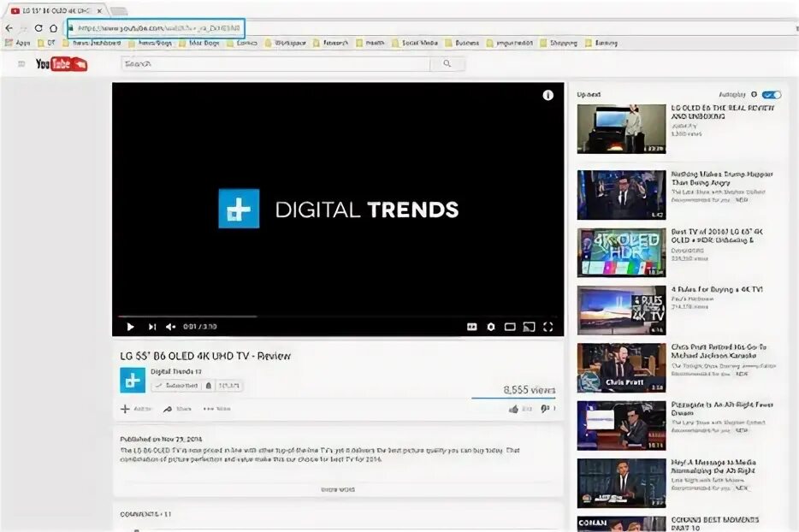Open the LG OLED E6 Real Review title

coord(723,112)
